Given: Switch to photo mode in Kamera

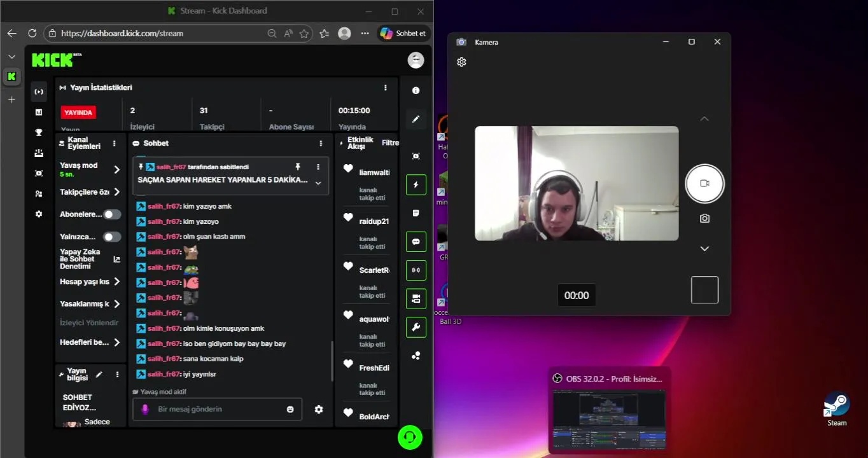Looking at the screenshot, I should 704,218.
